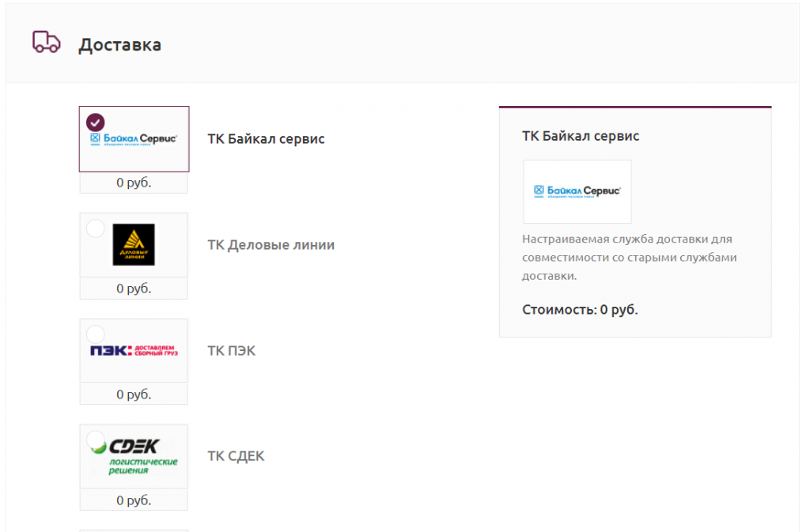Click the Байкал Сервис logo in delivery list
Screen dimensions: 810x532
coord(134,139)
